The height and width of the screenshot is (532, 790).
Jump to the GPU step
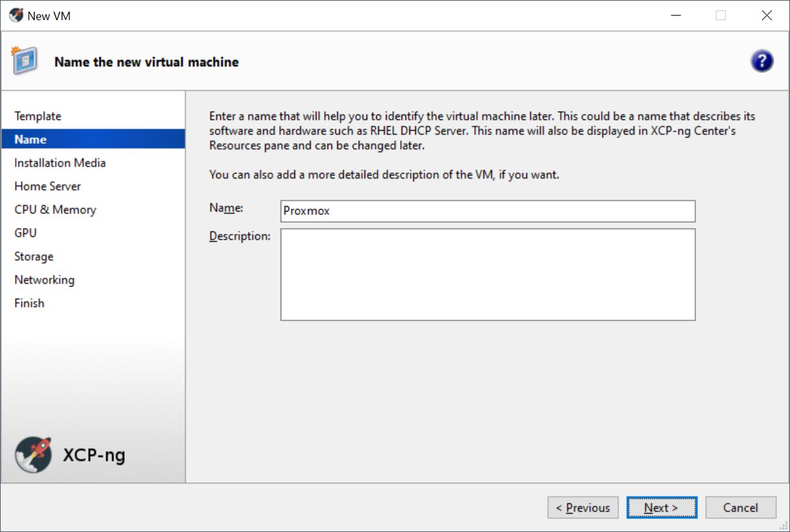tap(25, 233)
